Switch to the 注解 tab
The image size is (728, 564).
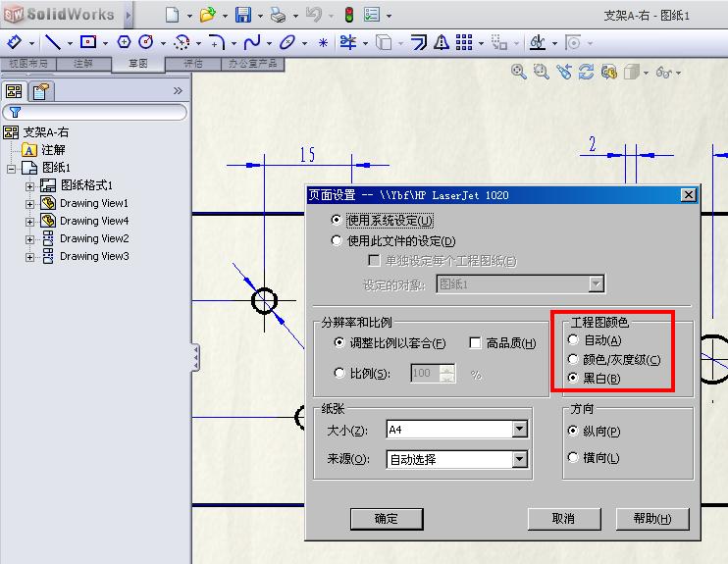[83, 63]
